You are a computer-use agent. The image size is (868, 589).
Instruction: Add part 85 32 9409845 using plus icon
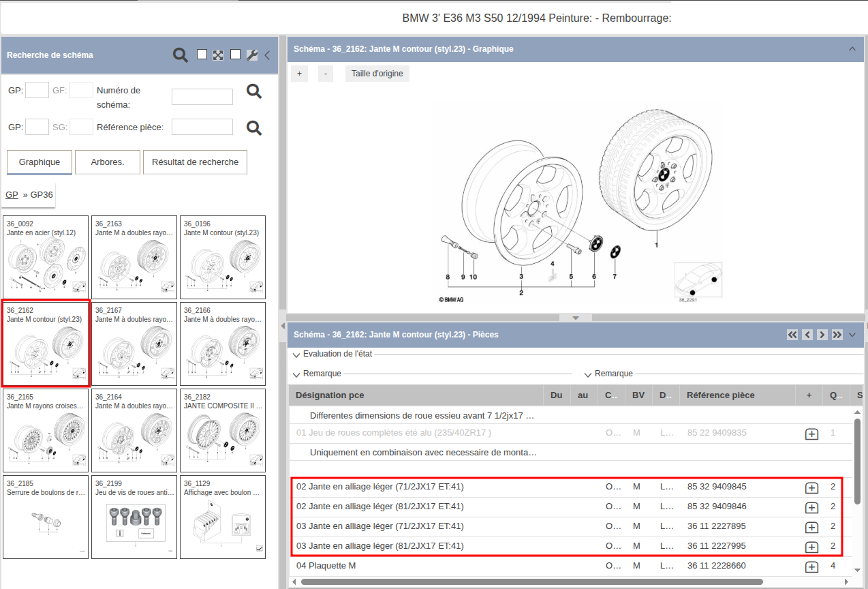(x=811, y=487)
